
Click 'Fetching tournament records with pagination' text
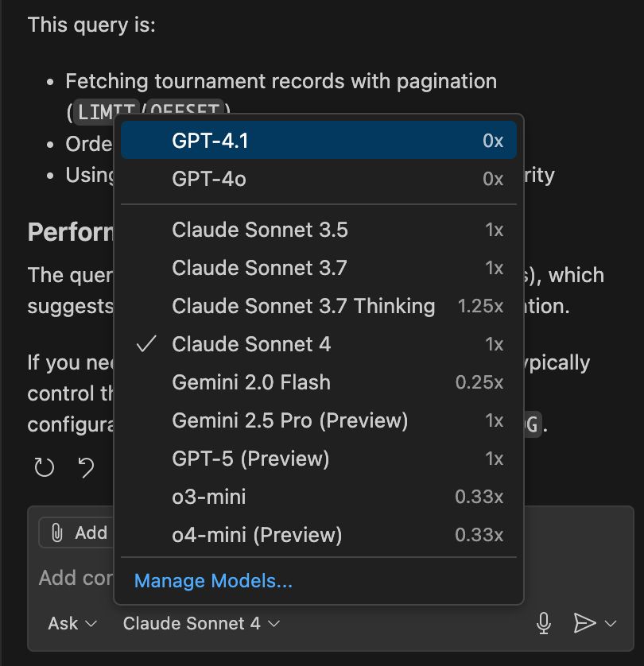pyautogui.click(x=281, y=81)
